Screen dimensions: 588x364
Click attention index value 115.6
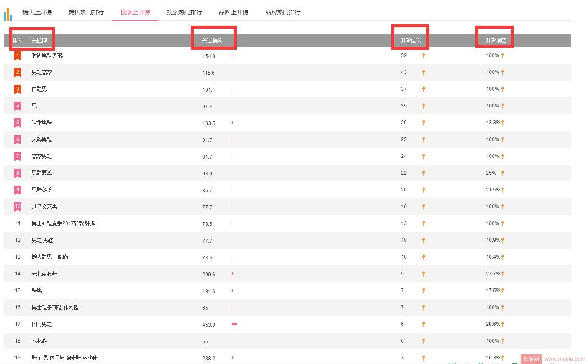(x=208, y=73)
